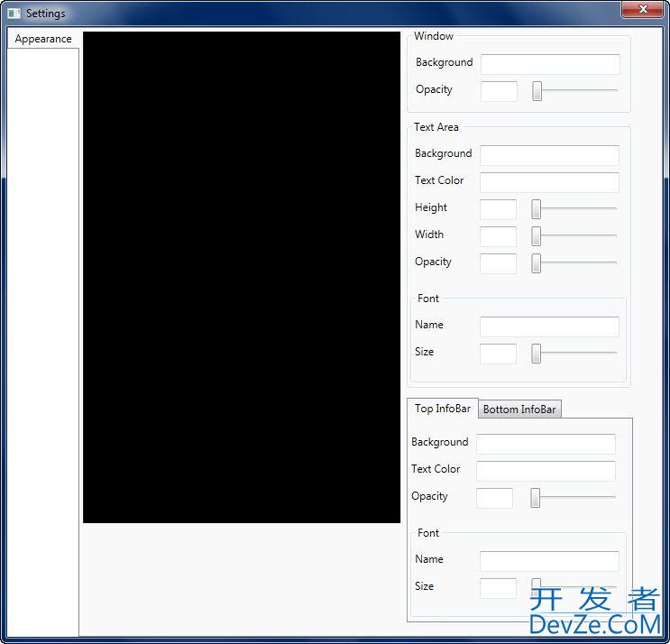Select the Appearance tab
Screen dimensions: 670x644
(x=42, y=39)
